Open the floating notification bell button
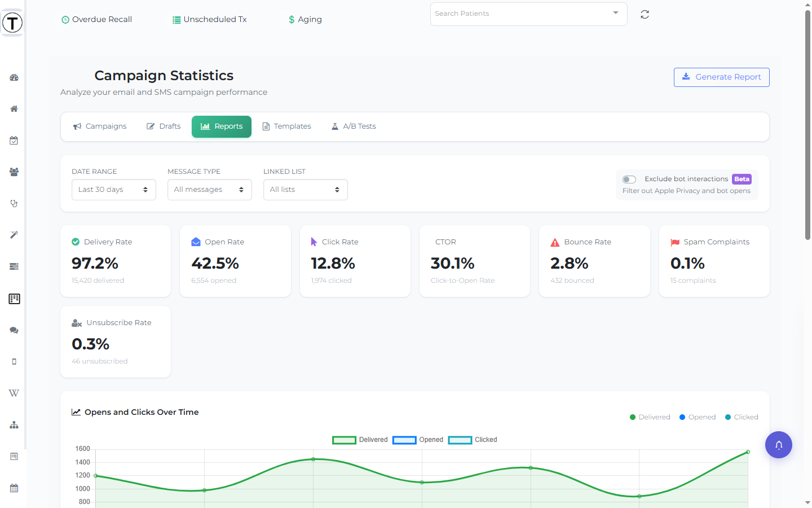This screenshot has width=812, height=508. click(x=779, y=445)
